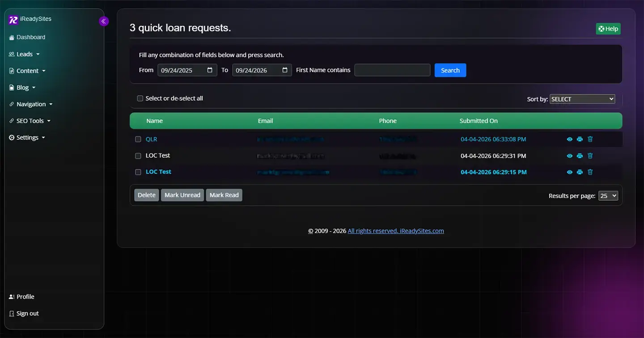Expand the Leads menu

point(24,54)
